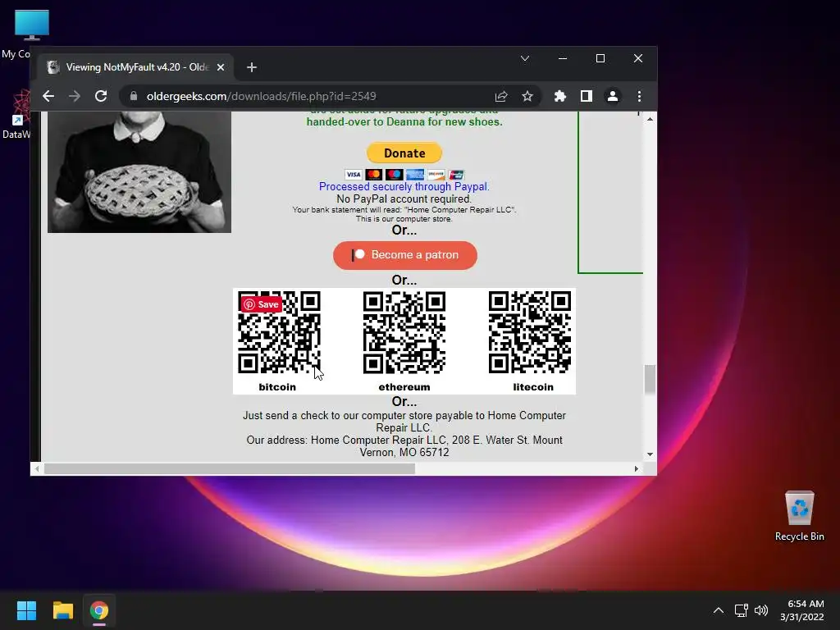840x630 pixels.
Task: Open the Chrome profile avatar menu
Action: point(612,97)
